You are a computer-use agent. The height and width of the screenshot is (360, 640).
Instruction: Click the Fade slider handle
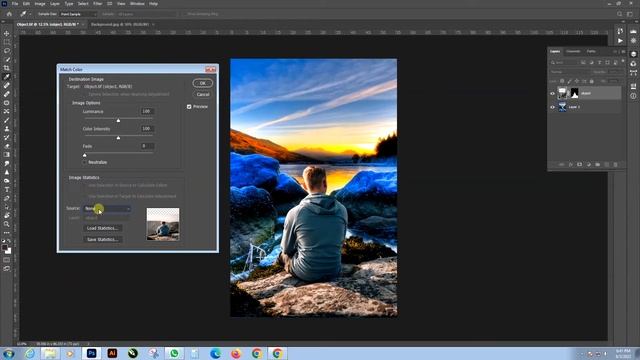tap(85, 155)
